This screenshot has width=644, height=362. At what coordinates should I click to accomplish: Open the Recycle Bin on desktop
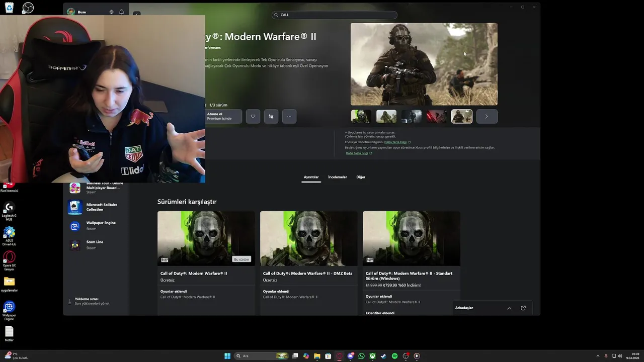point(9,8)
